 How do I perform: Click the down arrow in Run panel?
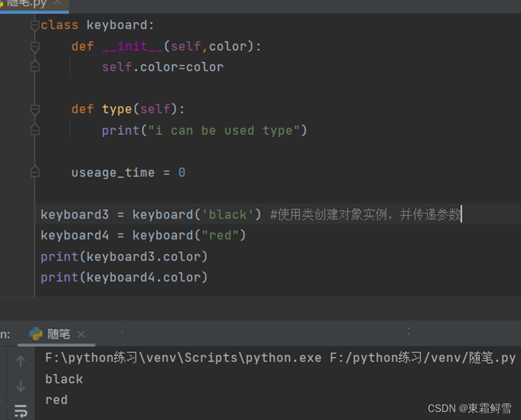click(21, 386)
